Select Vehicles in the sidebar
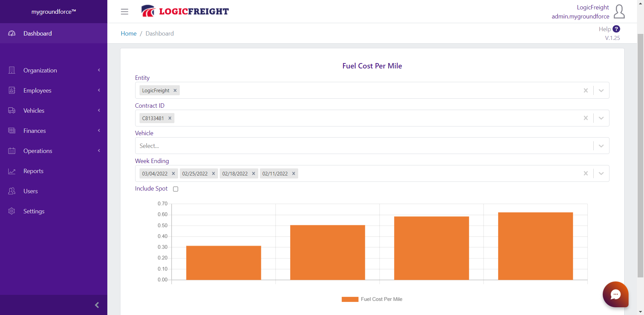This screenshot has width=644, height=315. point(54,111)
